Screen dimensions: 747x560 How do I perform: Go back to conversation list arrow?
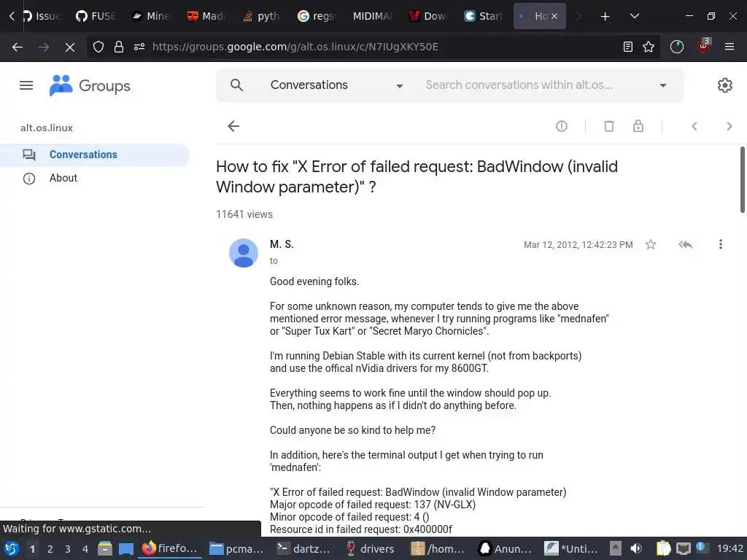coord(233,126)
